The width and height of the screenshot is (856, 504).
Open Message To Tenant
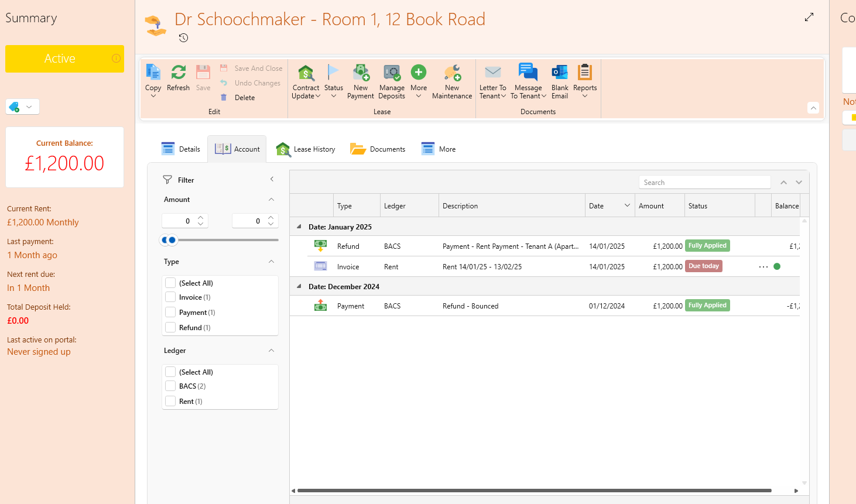point(528,82)
